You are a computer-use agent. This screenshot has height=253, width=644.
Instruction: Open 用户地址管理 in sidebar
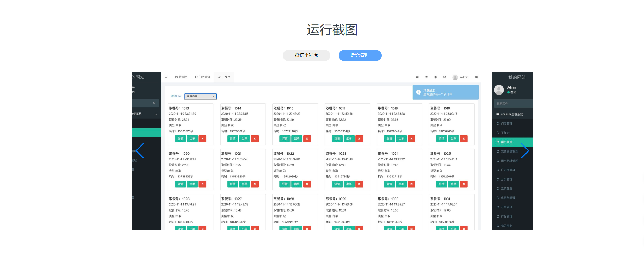click(x=512, y=161)
